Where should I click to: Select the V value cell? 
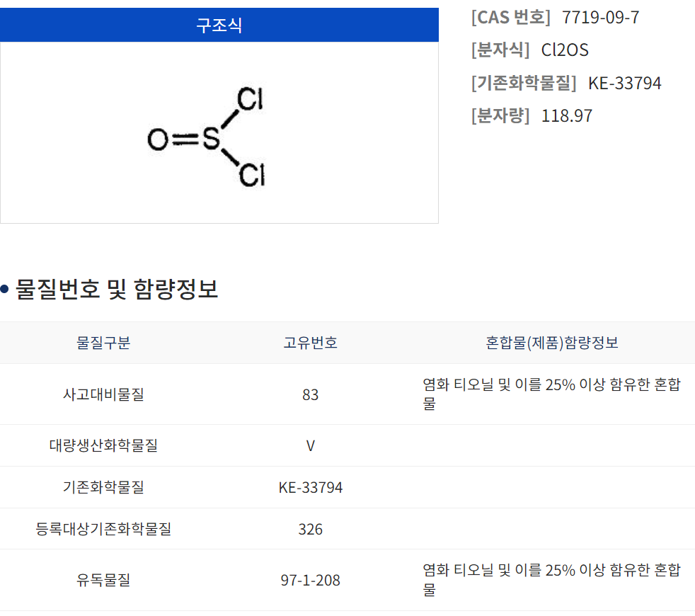pos(310,445)
